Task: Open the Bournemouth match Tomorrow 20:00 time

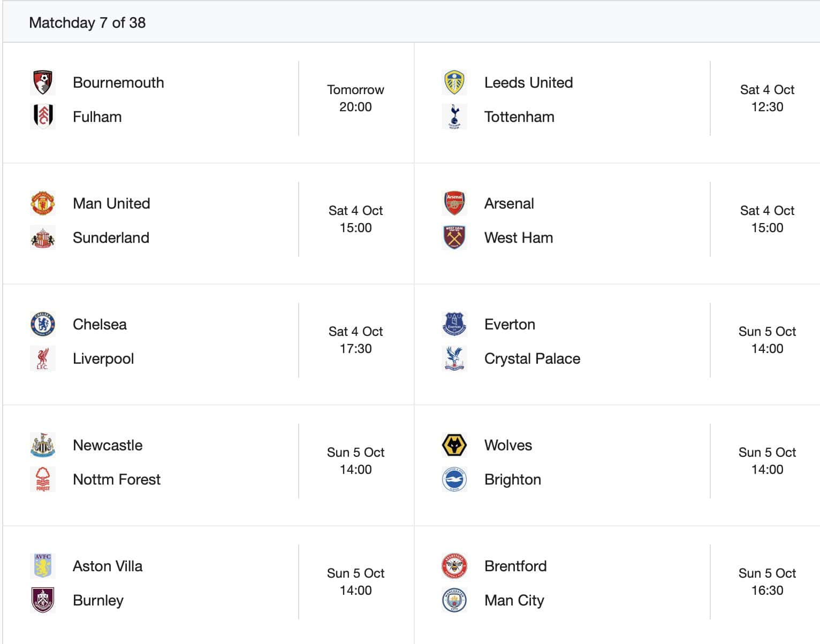Action: pos(355,98)
